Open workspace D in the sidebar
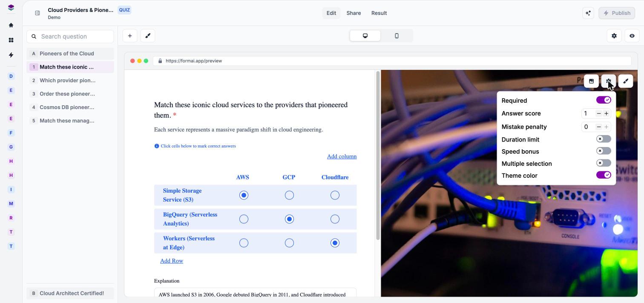The height and width of the screenshot is (303, 644). click(11, 76)
